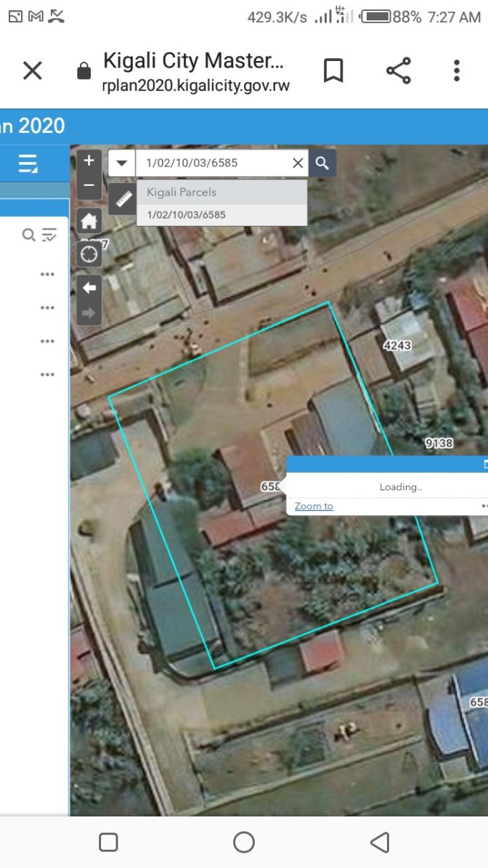This screenshot has width=488, height=868.
Task: Open options for first layer row
Action: [x=48, y=275]
